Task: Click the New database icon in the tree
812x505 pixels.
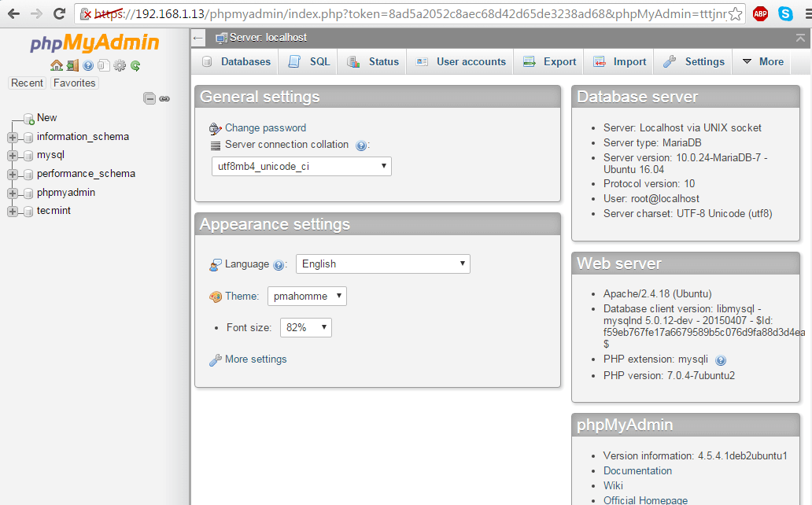Action: click(29, 119)
